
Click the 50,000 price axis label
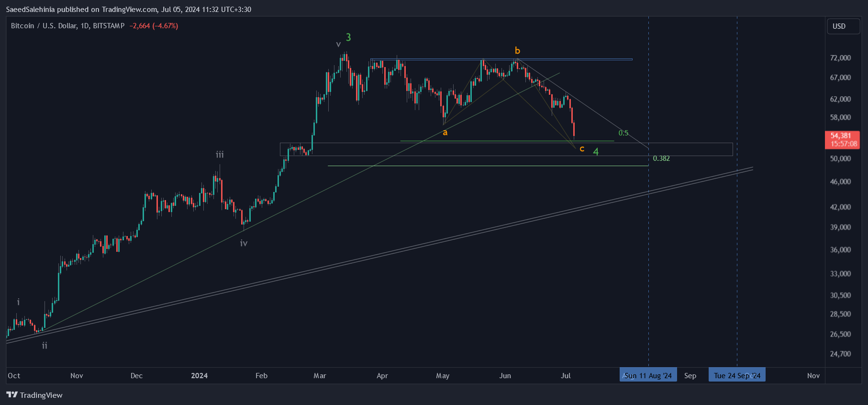click(x=840, y=158)
